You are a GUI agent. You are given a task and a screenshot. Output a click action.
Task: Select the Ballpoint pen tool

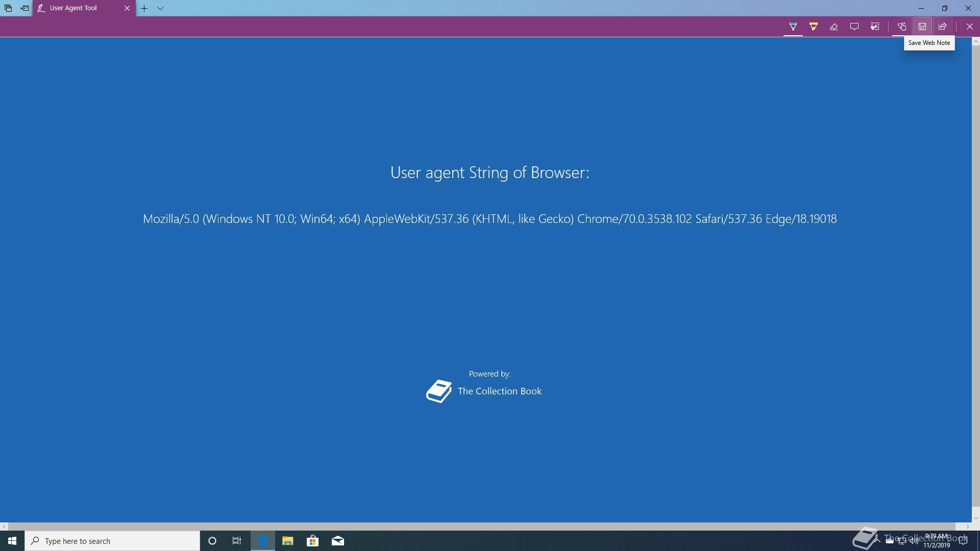click(x=793, y=27)
